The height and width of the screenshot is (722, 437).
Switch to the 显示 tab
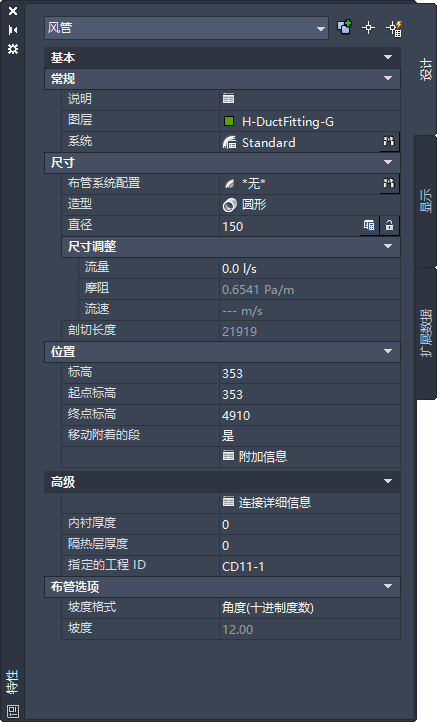tap(426, 201)
